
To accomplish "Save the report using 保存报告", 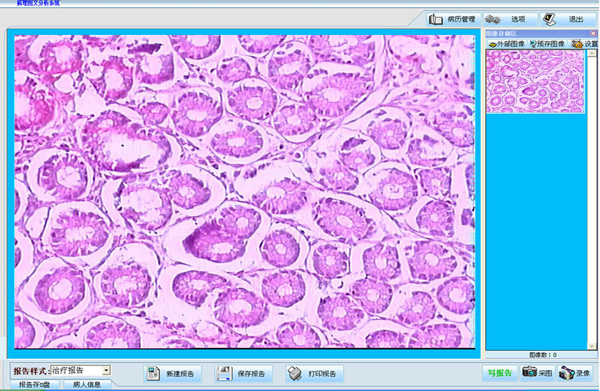I will click(244, 374).
